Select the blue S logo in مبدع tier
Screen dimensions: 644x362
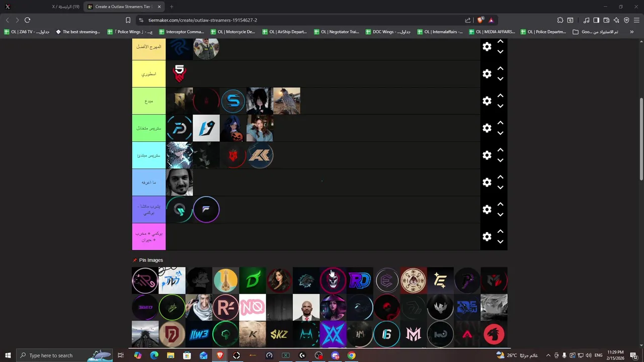(233, 101)
